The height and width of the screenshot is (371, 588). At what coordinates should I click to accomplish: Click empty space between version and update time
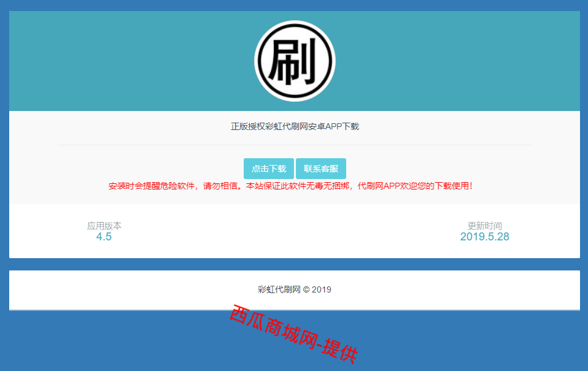click(x=295, y=231)
